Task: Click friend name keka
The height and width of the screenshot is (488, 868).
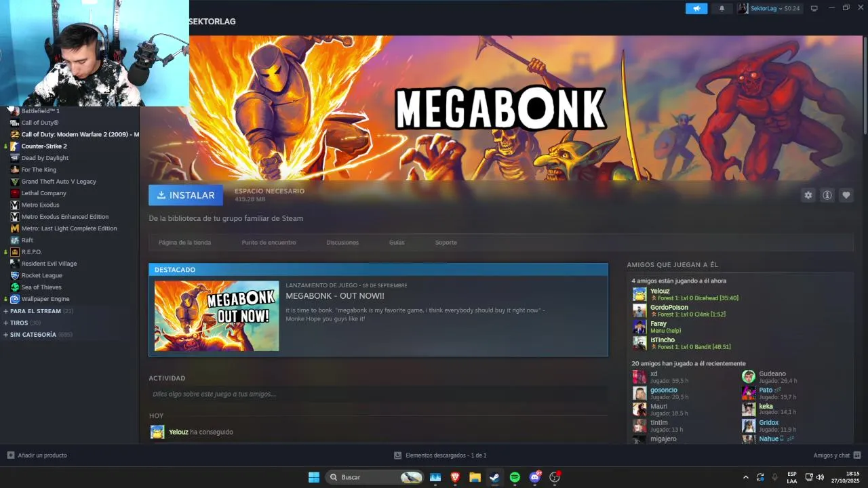Action: (x=766, y=407)
